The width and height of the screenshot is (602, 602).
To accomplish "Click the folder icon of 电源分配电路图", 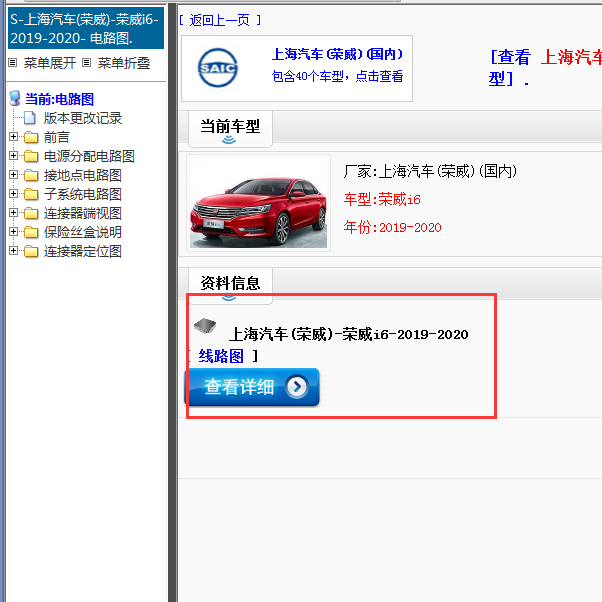I will [31, 156].
